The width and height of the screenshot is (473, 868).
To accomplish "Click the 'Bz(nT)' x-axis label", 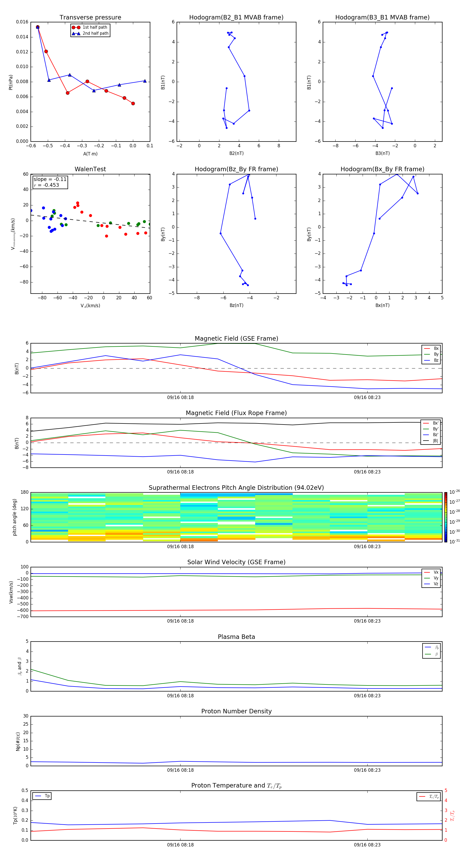I will [236, 305].
